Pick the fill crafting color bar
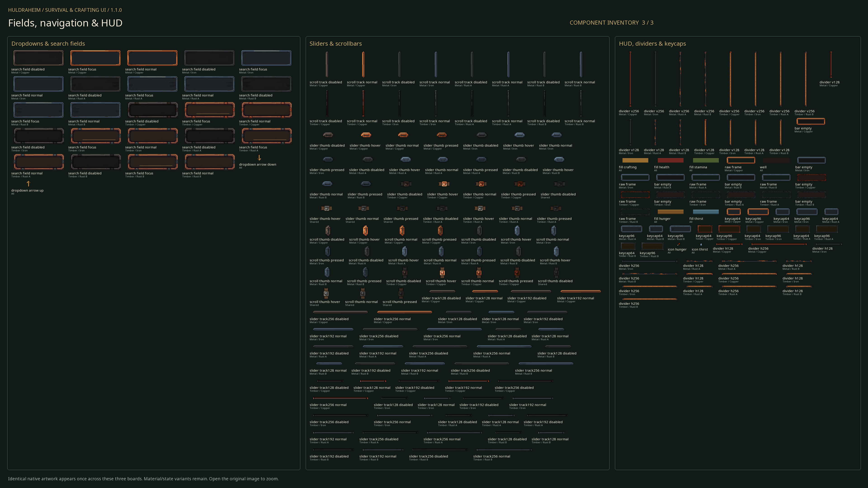This screenshot has width=868, height=488. click(x=635, y=160)
